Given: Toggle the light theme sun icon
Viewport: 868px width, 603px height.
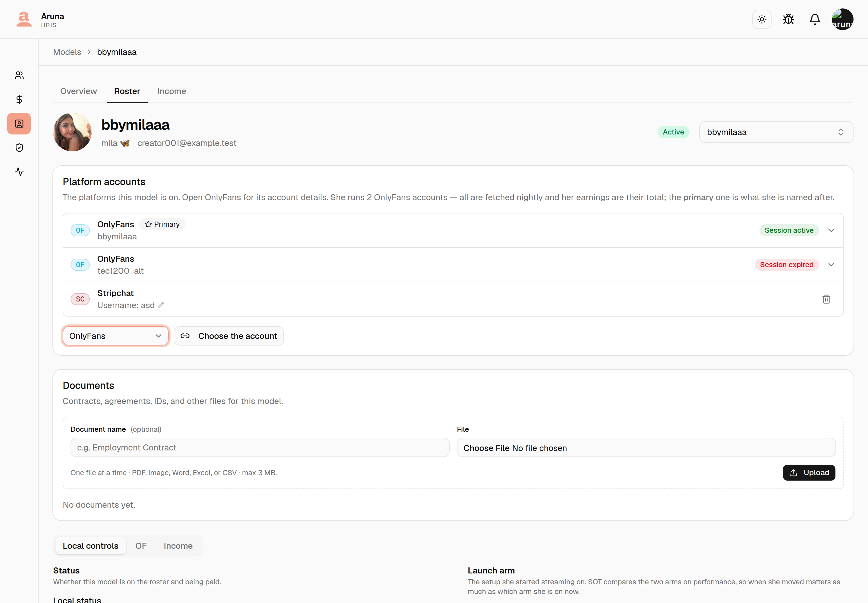Looking at the screenshot, I should tap(762, 19).
